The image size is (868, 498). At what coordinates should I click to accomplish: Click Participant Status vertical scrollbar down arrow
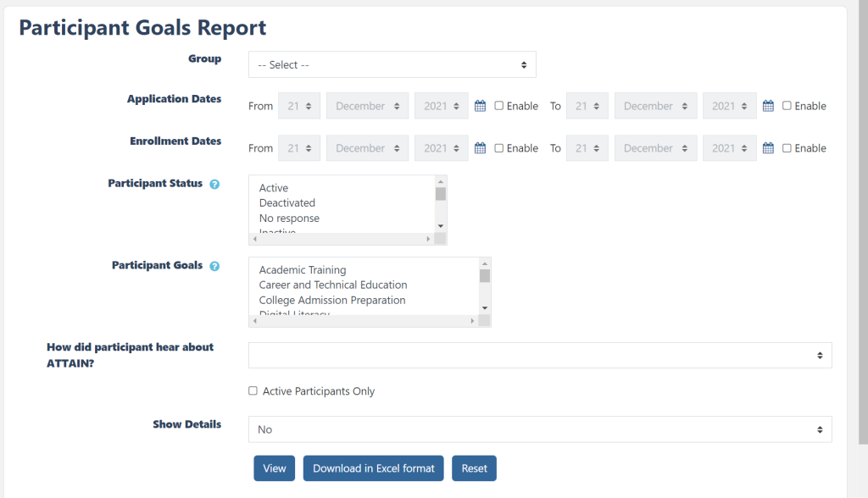point(440,226)
